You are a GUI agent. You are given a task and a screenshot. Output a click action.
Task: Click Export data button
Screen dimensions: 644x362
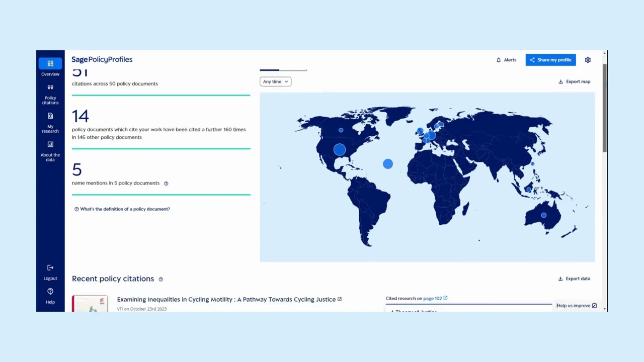click(574, 279)
